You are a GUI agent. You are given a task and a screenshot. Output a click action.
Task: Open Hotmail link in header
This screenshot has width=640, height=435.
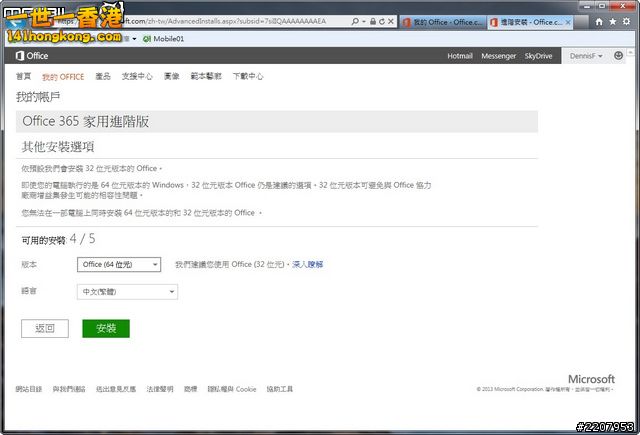pos(460,56)
